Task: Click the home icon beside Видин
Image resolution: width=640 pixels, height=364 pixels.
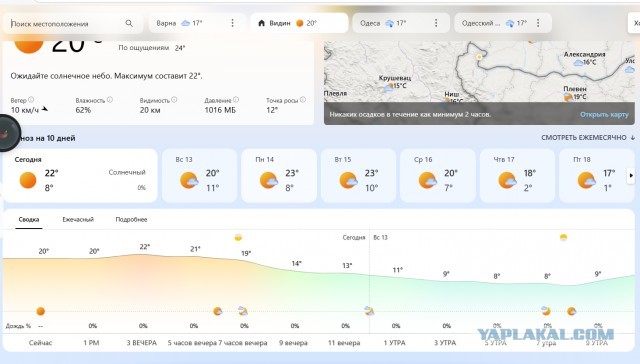Action: click(262, 23)
